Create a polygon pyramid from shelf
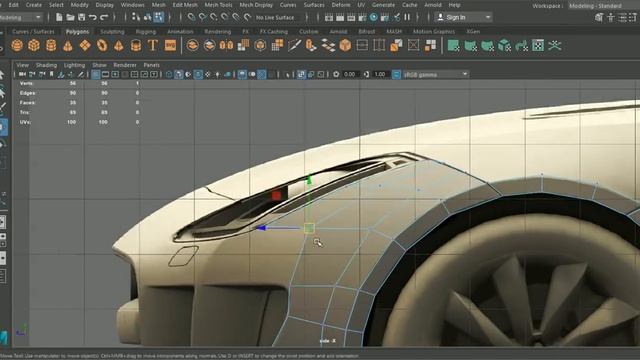This screenshot has height=360, width=640. point(119,45)
